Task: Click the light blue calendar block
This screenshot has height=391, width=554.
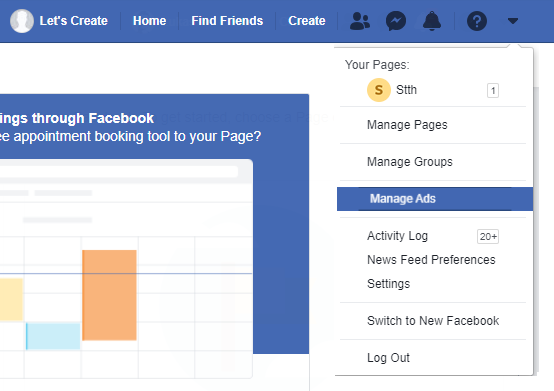Action: click(x=53, y=336)
